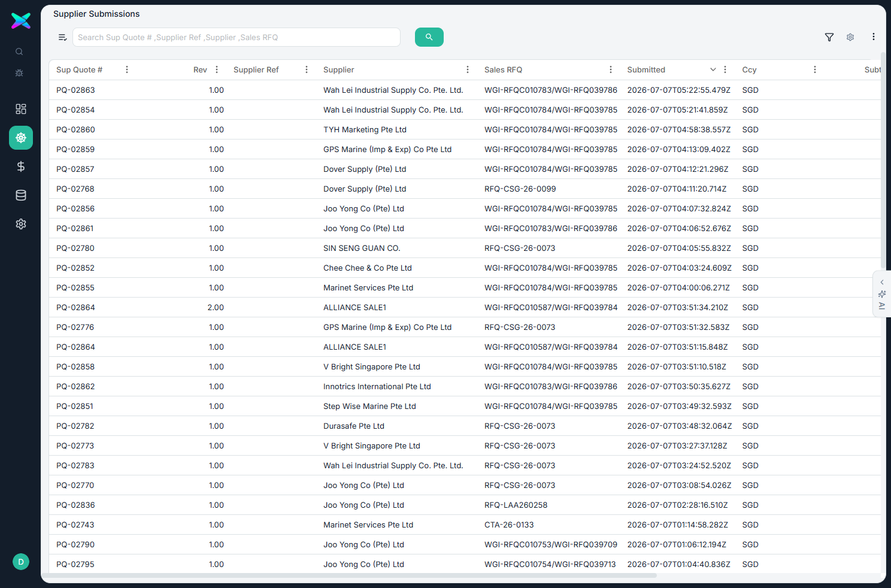Click CTA-26-0133 cell

pyautogui.click(x=509, y=525)
